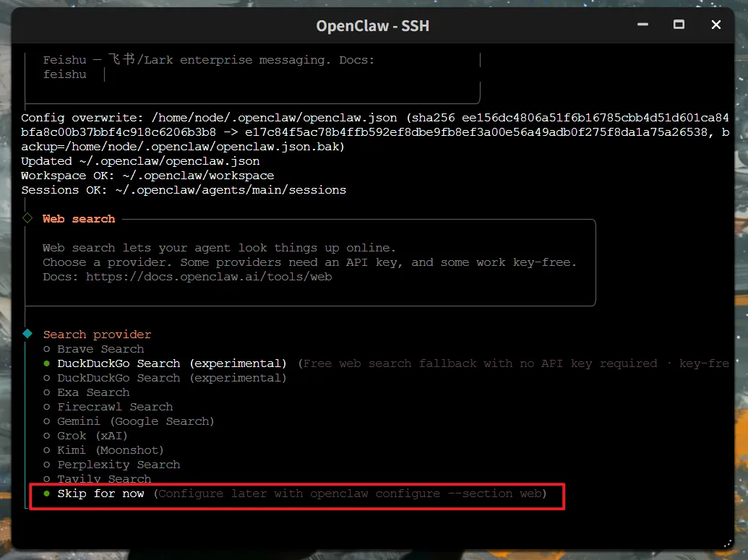This screenshot has width=748, height=560.
Task: Click 'Web search lets your agent look things up' text
Action: click(x=219, y=248)
